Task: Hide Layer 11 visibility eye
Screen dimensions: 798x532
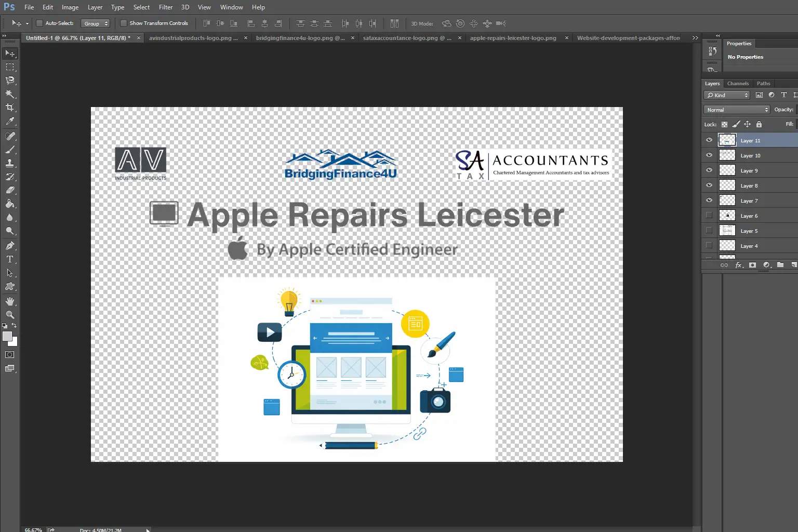Action: tap(709, 140)
